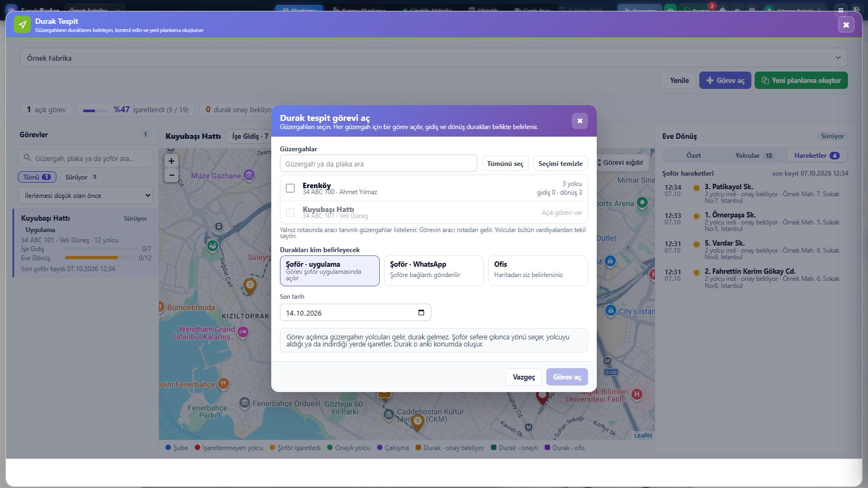Switch to the Özet tab
This screenshot has width=868, height=488.
pyautogui.click(x=693, y=156)
